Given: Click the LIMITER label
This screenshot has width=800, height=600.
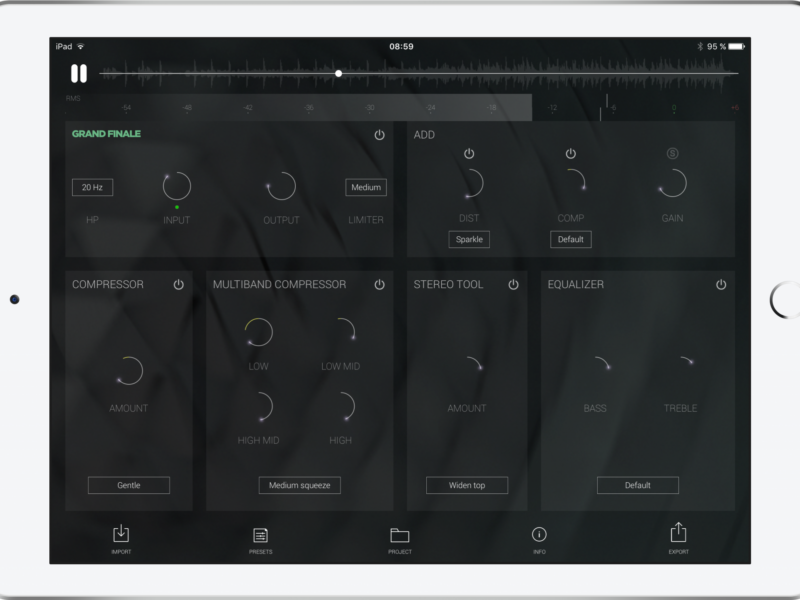Looking at the screenshot, I should (366, 220).
